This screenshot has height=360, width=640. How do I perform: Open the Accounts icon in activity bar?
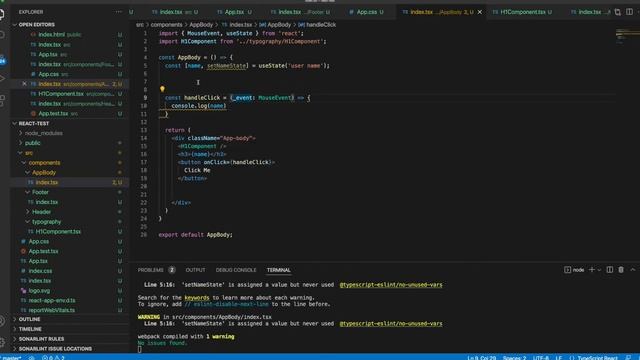tap(2, 321)
